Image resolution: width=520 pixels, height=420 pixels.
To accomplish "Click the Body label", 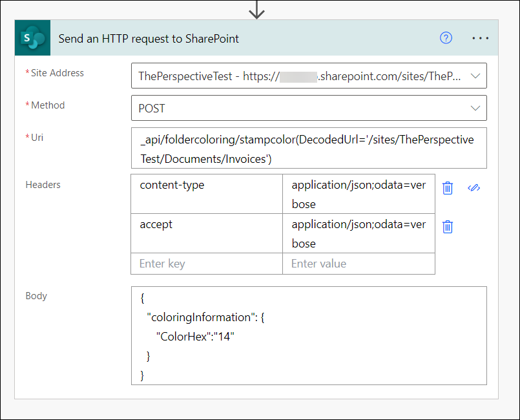I will pyautogui.click(x=36, y=295).
